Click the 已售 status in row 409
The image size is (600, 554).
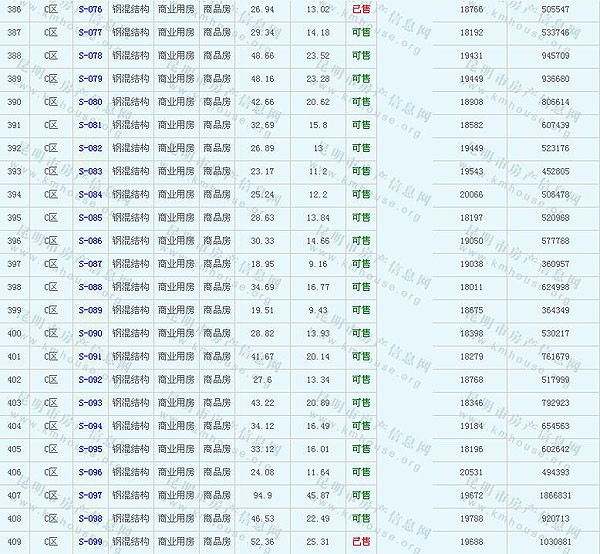click(361, 542)
